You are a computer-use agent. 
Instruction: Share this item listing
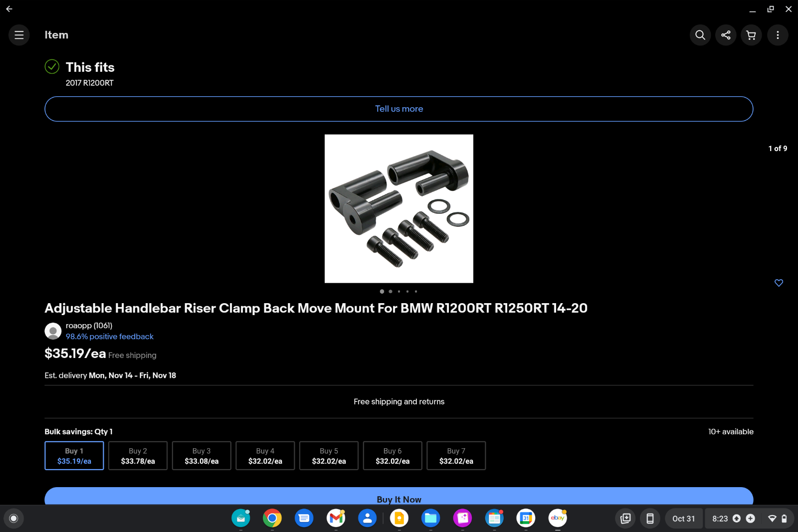tap(726, 35)
